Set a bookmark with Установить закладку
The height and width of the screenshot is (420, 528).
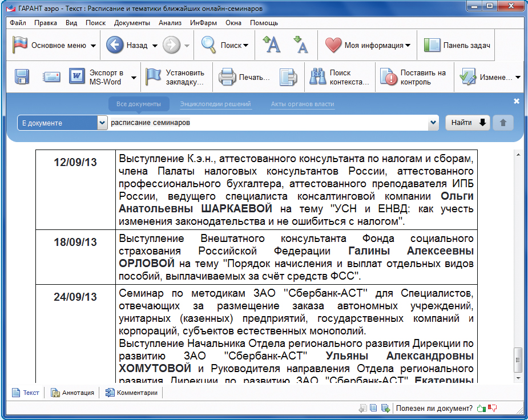[175, 77]
